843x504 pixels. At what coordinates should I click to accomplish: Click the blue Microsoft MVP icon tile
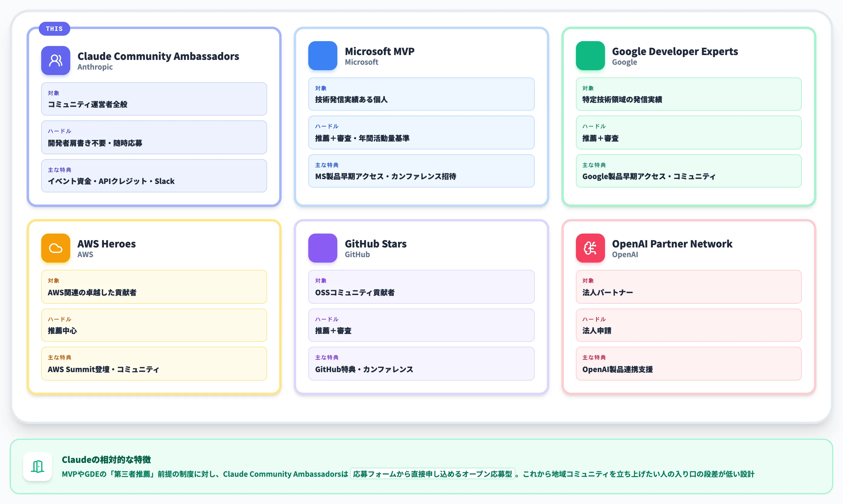(x=322, y=56)
